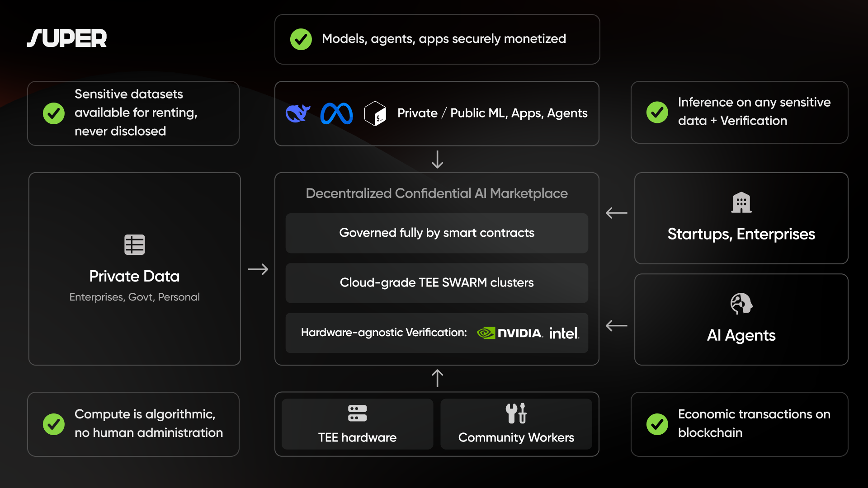The height and width of the screenshot is (488, 868).
Task: Click the down arrow above the Marketplace box
Action: (437, 160)
